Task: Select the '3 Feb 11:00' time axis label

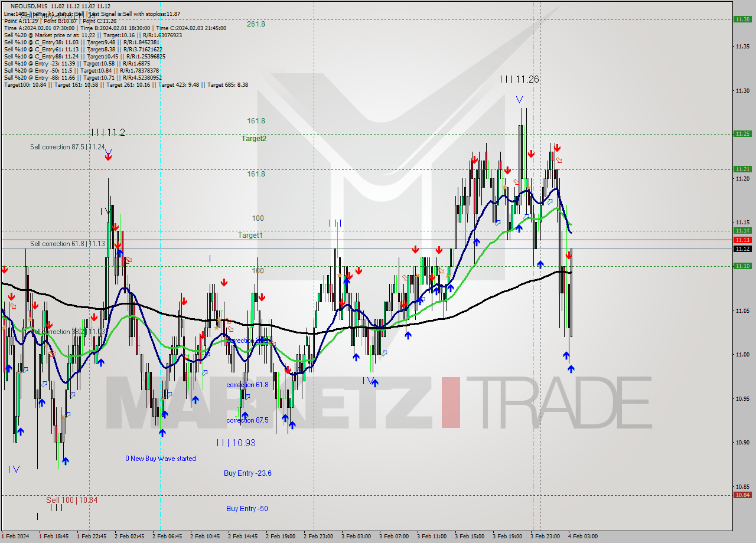Action: [x=432, y=537]
